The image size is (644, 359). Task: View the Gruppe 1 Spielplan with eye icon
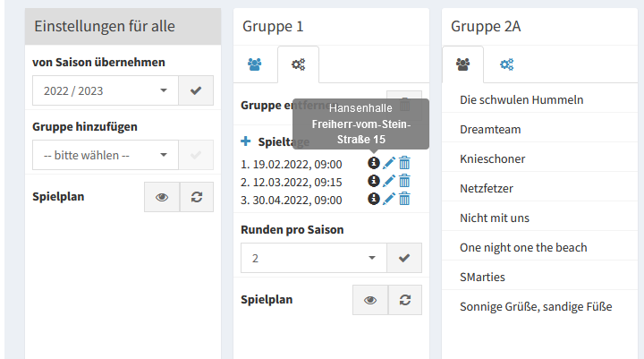(x=370, y=300)
